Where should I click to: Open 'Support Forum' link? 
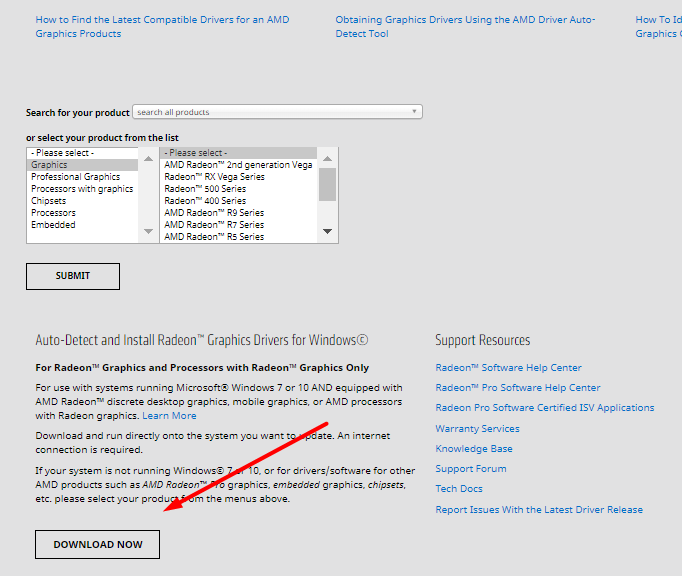click(x=471, y=469)
